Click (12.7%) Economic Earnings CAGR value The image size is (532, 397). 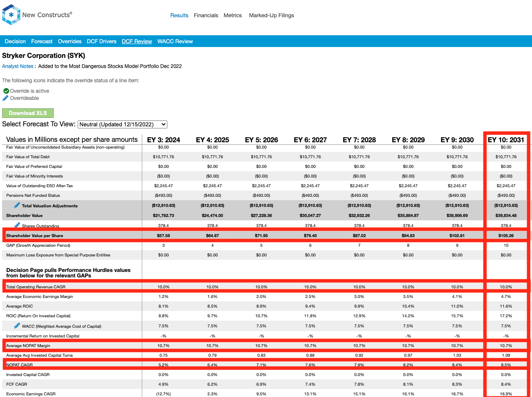pos(164,394)
